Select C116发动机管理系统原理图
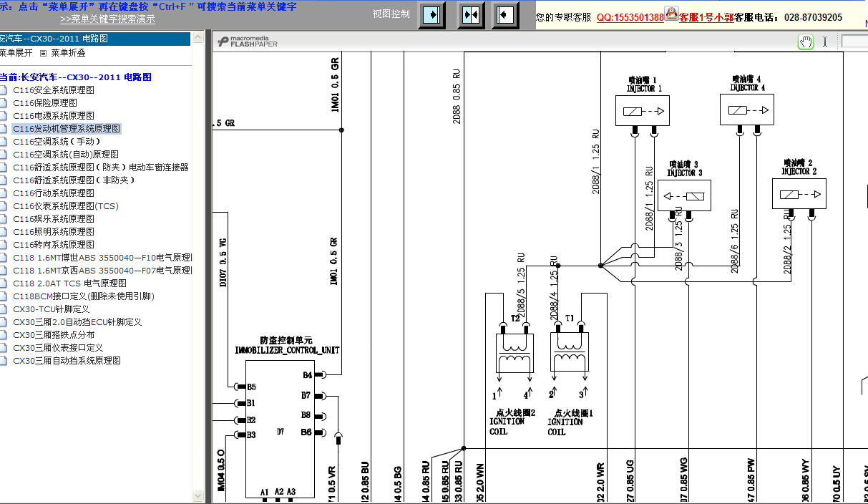Screen dimensions: 868x504 (x=67, y=129)
